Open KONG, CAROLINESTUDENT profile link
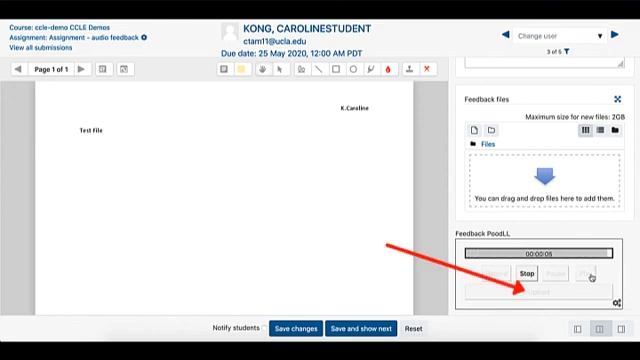640x360 pixels. (x=307, y=29)
